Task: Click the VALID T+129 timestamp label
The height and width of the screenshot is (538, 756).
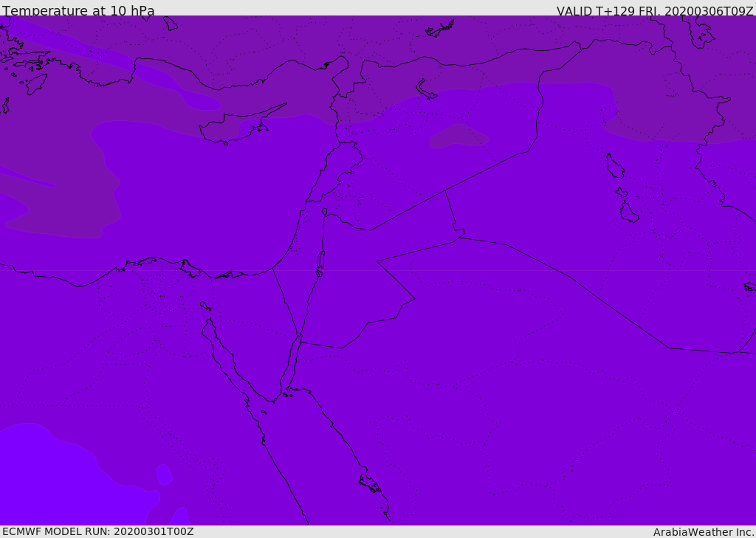Action: coord(655,11)
